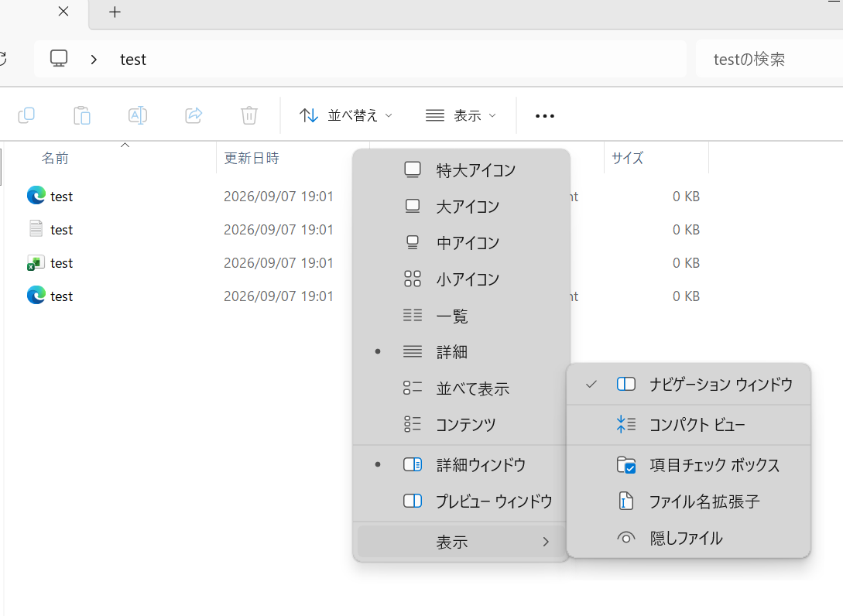Switch to 一覧 list view
Screen dimensions: 843x616
461,316
